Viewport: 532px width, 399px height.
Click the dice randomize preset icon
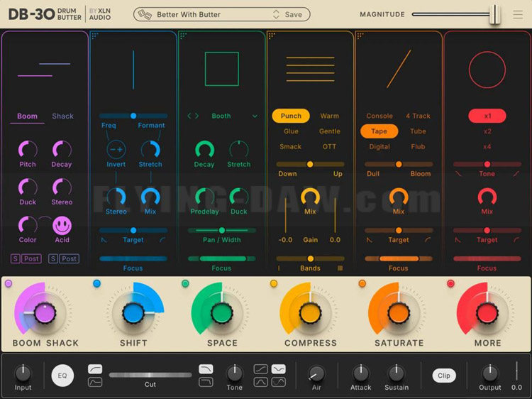[x=145, y=15]
